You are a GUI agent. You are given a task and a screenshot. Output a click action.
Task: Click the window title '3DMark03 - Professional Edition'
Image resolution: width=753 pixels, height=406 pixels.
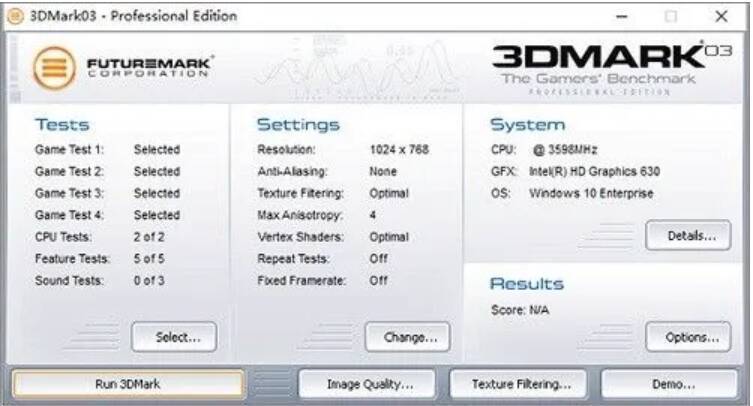coord(134,16)
